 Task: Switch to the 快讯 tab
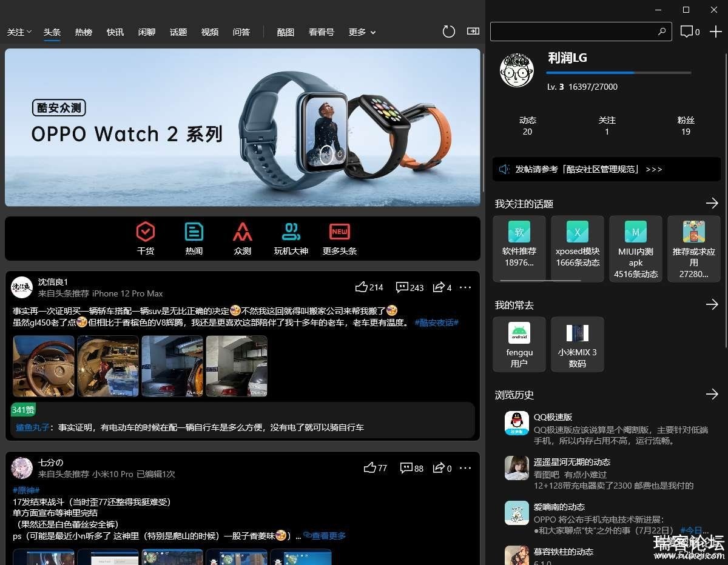click(115, 32)
